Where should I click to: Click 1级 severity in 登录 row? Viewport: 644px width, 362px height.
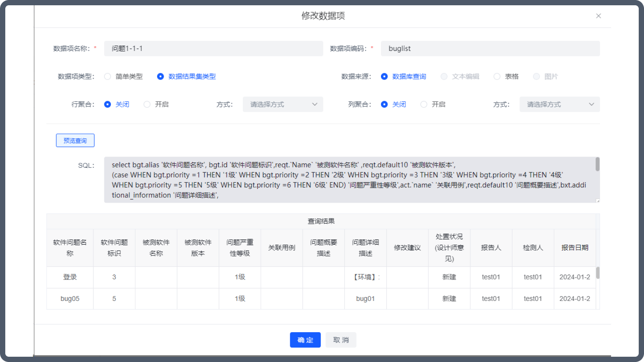tap(240, 277)
